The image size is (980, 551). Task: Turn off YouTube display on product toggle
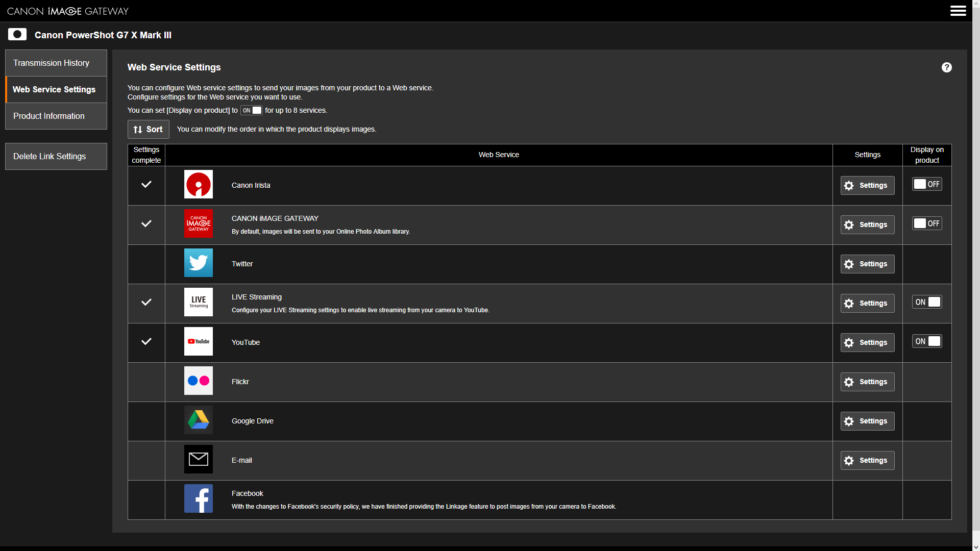(x=927, y=341)
